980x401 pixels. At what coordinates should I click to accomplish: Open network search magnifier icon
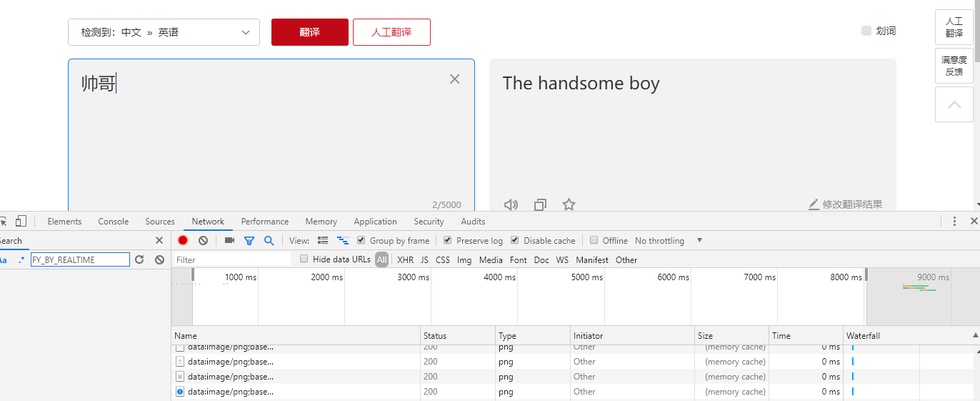coord(269,241)
